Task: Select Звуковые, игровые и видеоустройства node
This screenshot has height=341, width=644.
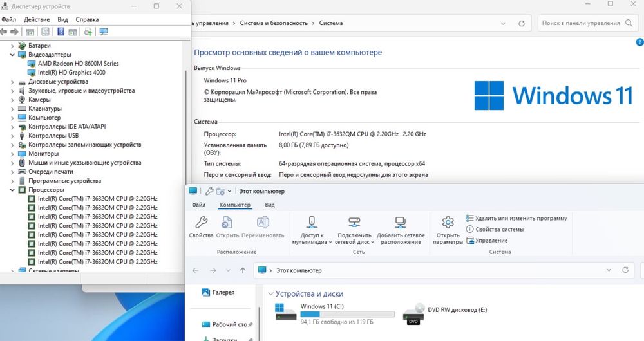Action: [77, 91]
